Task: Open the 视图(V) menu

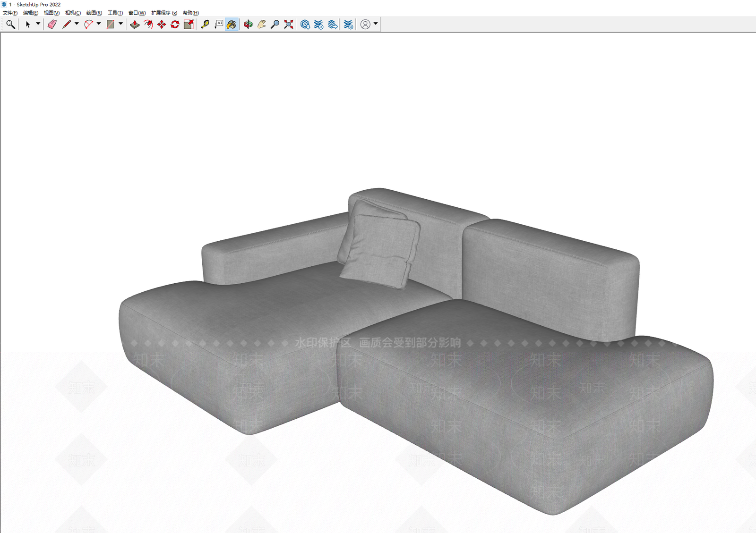Action: [52, 13]
